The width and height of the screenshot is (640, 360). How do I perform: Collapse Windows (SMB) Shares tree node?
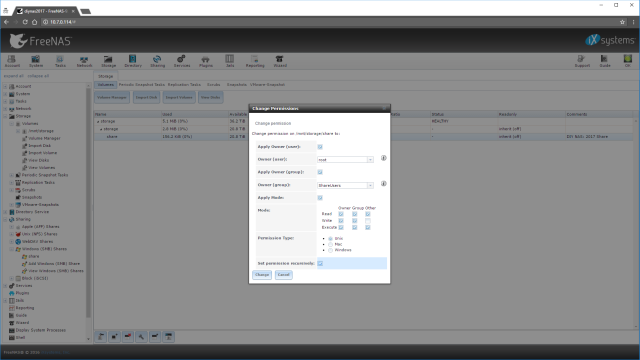point(11,249)
